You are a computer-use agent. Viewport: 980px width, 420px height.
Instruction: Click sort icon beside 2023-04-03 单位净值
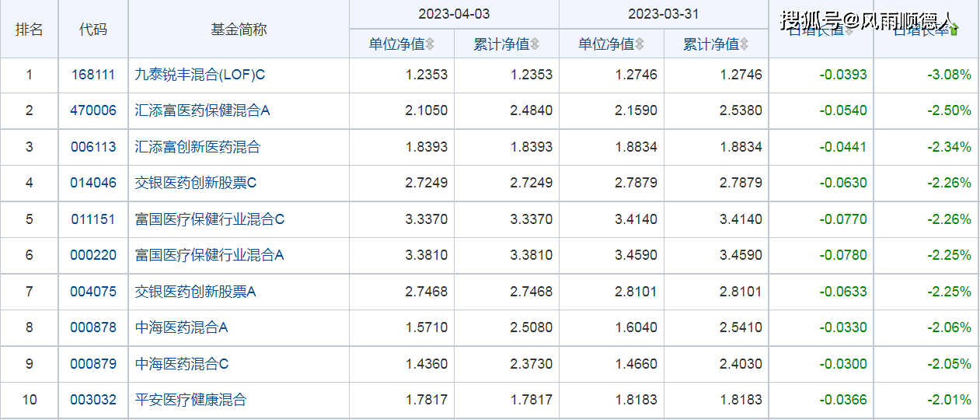(430, 45)
